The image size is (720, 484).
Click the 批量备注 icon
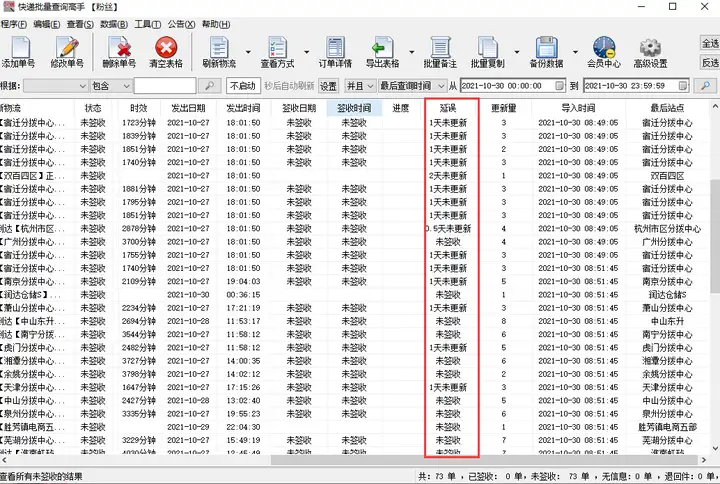(439, 52)
